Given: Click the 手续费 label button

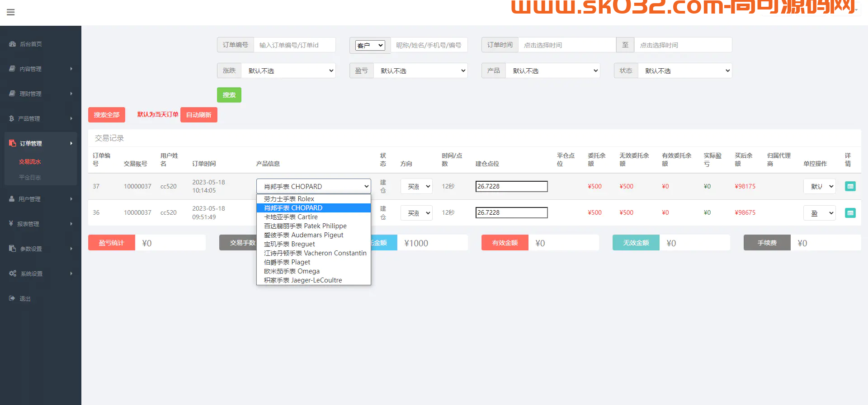Looking at the screenshot, I should click(x=767, y=243).
